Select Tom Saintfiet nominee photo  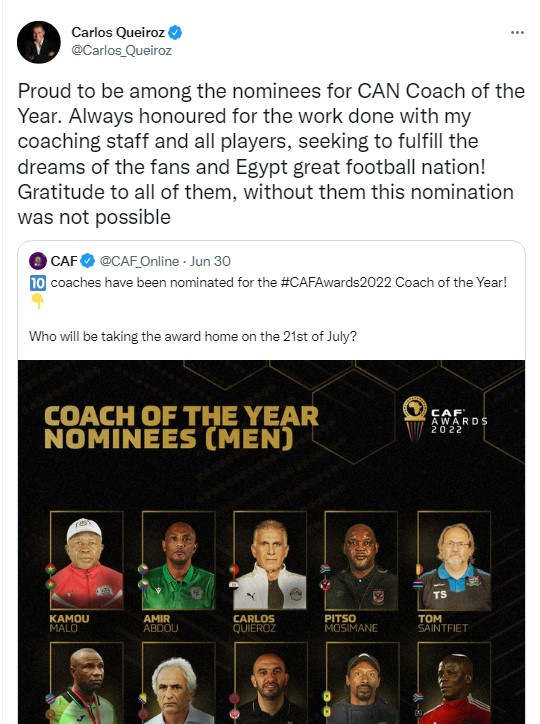pos(454,560)
